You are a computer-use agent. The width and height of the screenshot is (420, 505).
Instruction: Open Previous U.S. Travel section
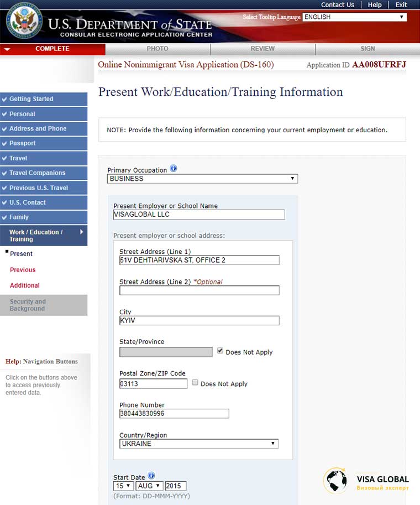[x=44, y=188]
